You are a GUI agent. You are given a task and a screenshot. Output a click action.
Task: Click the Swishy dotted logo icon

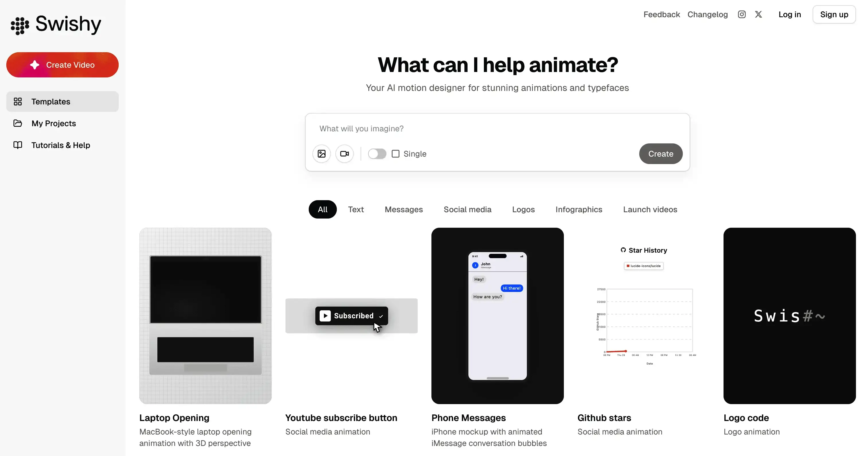click(x=20, y=26)
